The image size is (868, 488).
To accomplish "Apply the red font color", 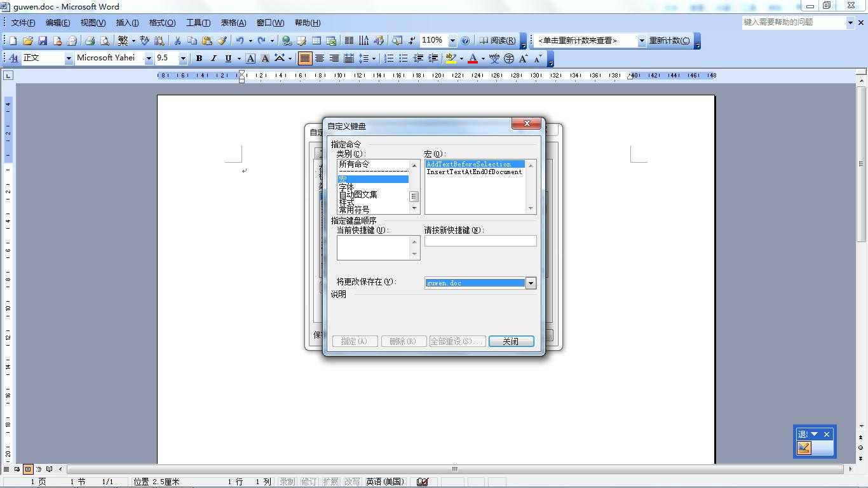I will pyautogui.click(x=472, y=58).
